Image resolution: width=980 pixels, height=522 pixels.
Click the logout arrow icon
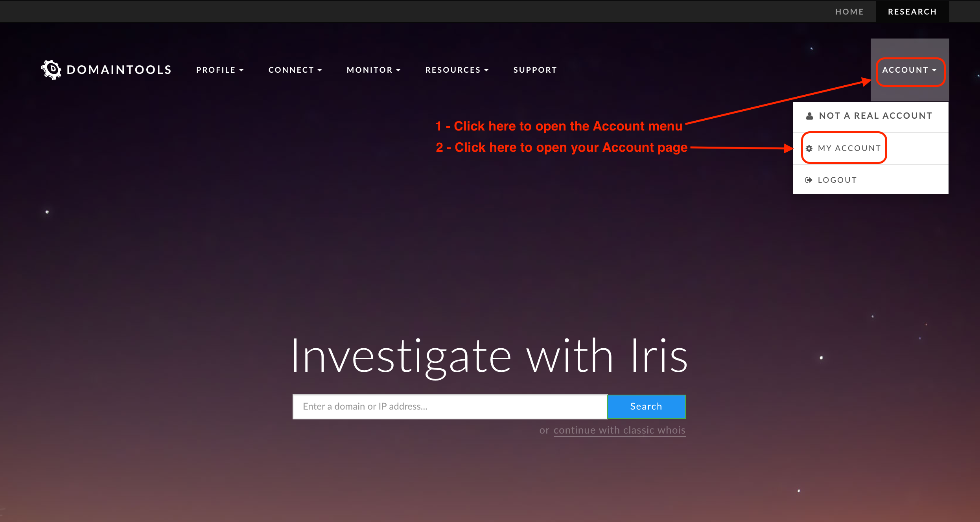809,180
